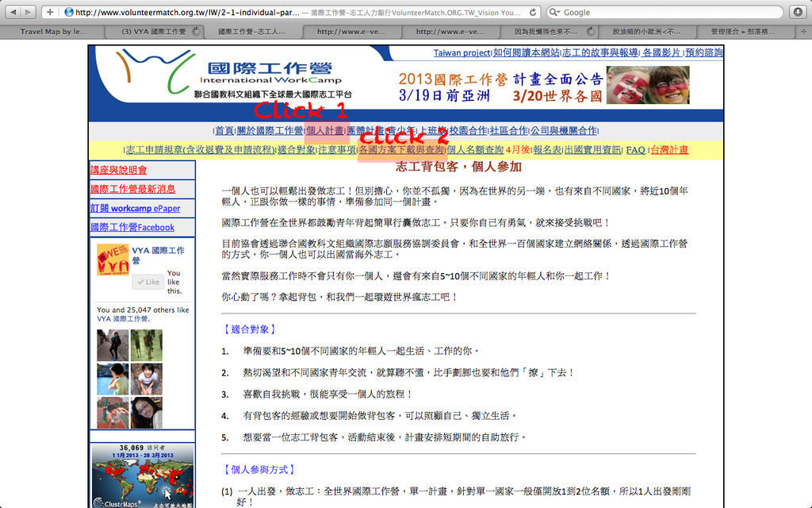The width and height of the screenshot is (812, 508).
Task: Click the 【個人參與方式】 section heading
Action: click(x=259, y=470)
